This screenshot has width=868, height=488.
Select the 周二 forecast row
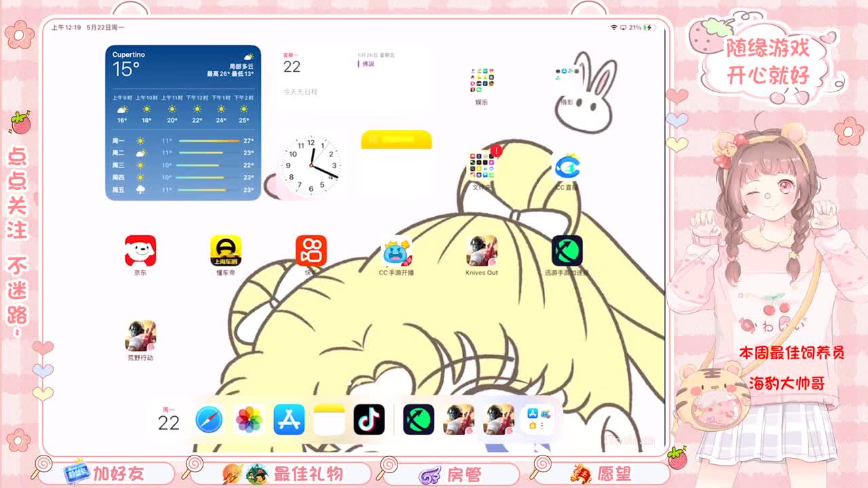coord(183,153)
